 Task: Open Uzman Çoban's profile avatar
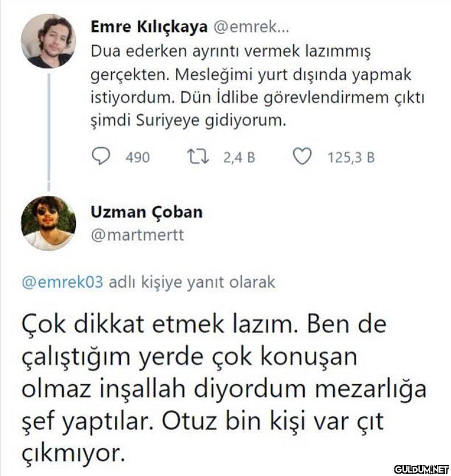coord(48,222)
